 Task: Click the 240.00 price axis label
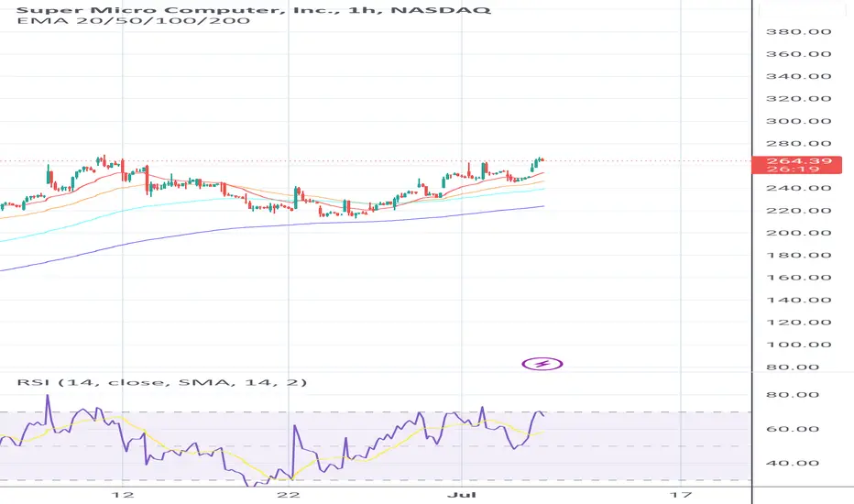pyautogui.click(x=798, y=188)
